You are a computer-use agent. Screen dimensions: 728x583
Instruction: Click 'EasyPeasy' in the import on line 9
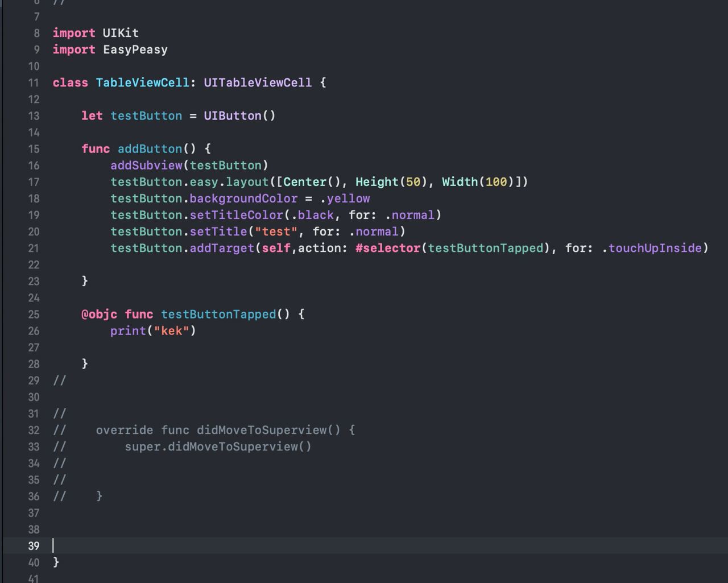click(x=135, y=49)
